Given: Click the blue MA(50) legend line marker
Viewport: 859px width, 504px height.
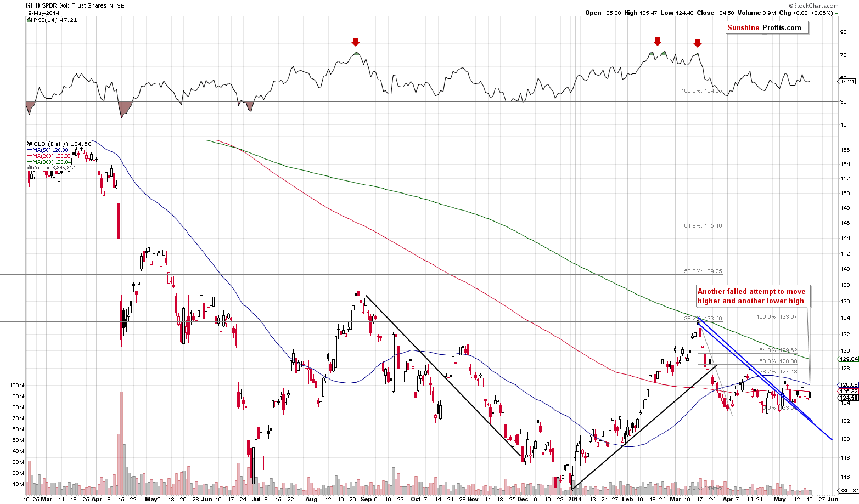Looking at the screenshot, I should [29, 150].
